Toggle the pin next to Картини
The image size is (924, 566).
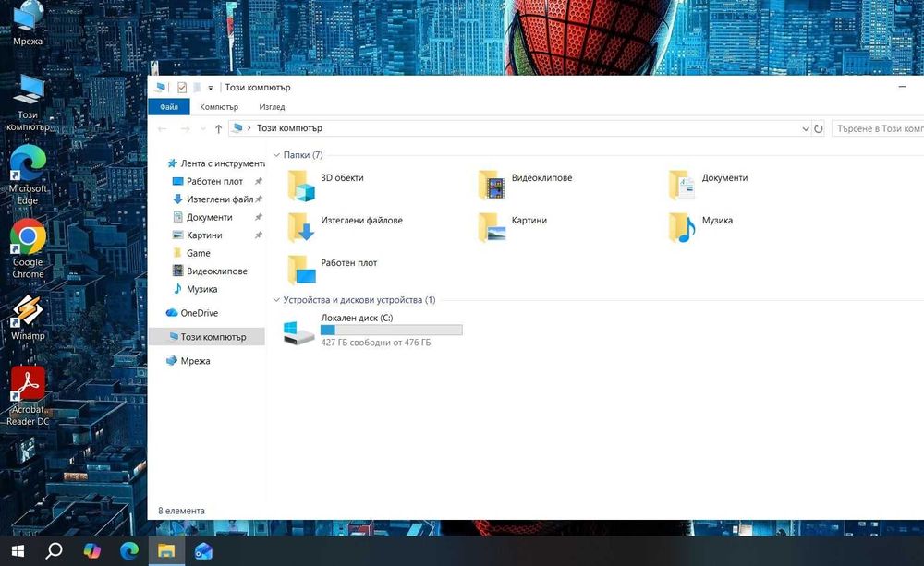click(258, 235)
